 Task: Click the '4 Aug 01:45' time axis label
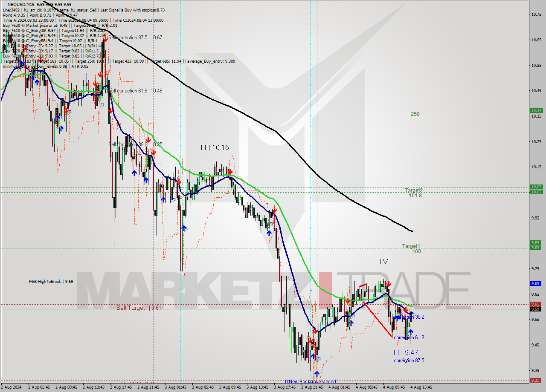click(340, 388)
